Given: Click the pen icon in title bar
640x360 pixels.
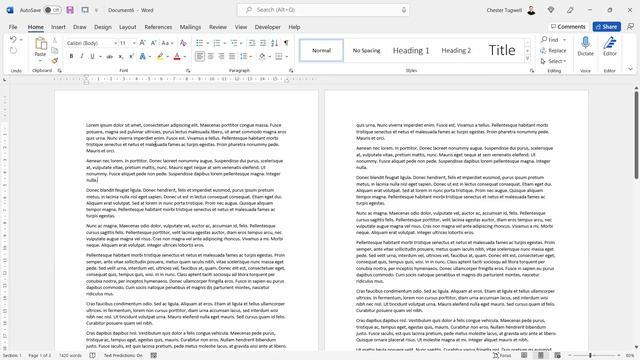Looking at the screenshot, I should pos(570,10).
